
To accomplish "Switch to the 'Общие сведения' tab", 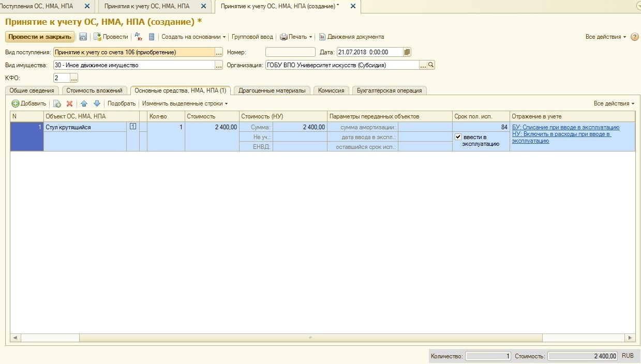I will point(32,90).
